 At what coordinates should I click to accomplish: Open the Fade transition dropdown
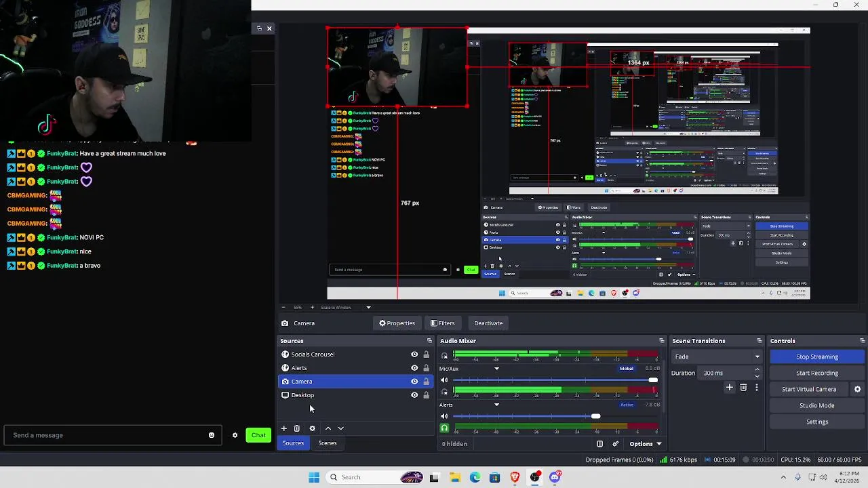(x=717, y=357)
